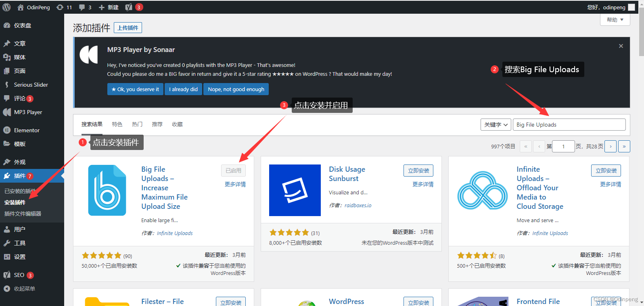Dismiss the MP3 Player notice
This screenshot has height=306, width=644.
621,46
